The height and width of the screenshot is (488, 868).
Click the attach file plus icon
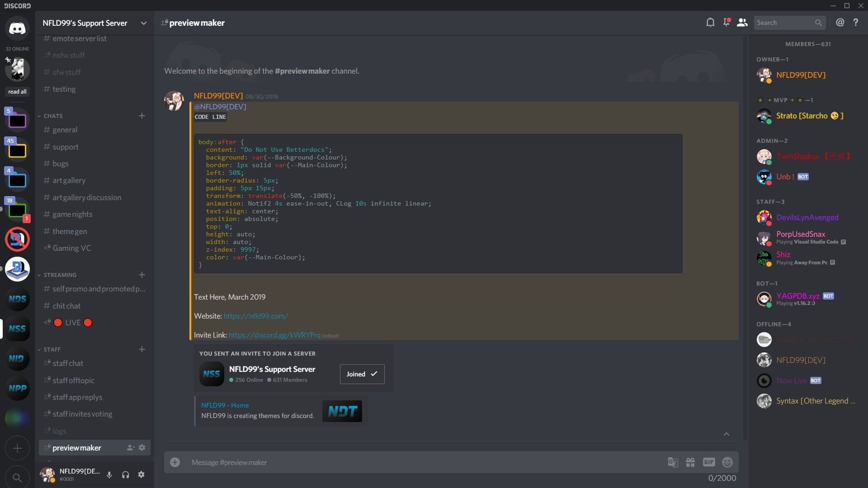tap(175, 462)
